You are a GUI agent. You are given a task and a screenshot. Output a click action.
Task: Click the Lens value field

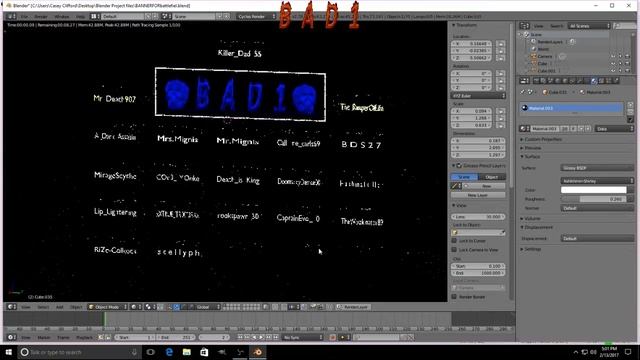[478, 216]
